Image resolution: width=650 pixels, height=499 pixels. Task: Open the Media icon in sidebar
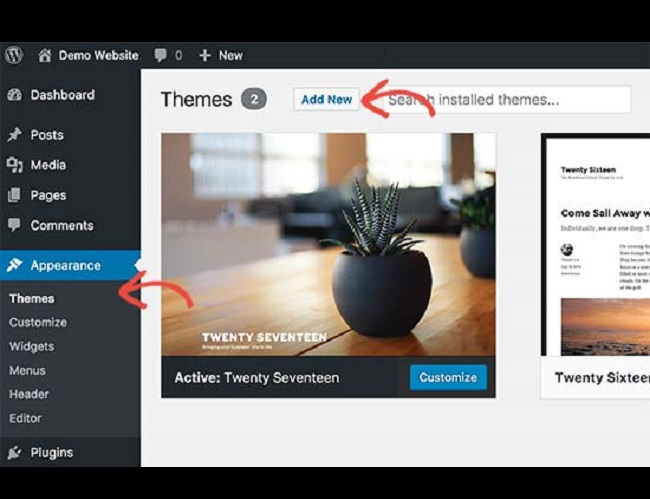tap(15, 165)
